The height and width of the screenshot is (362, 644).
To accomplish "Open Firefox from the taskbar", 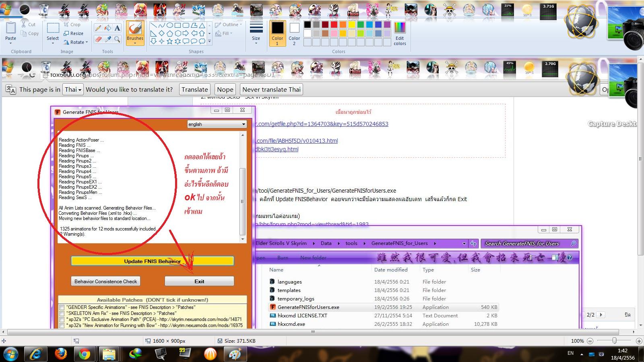I will 61,354.
